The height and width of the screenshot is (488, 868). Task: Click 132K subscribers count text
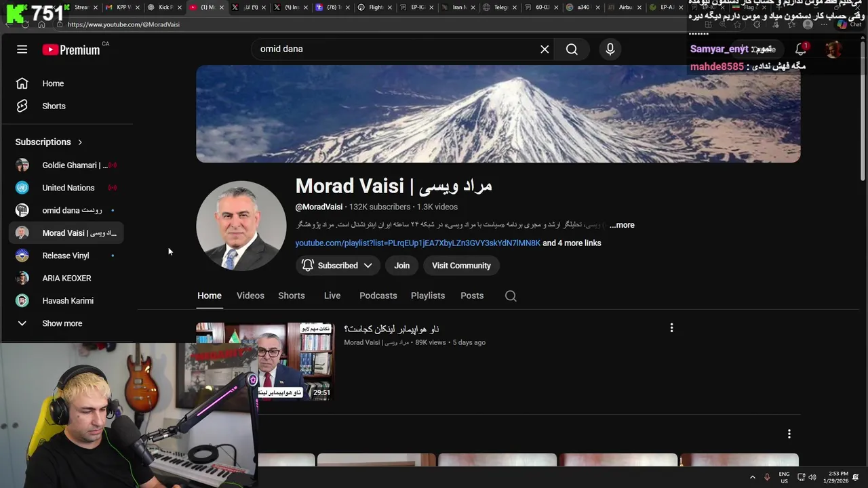tap(380, 207)
